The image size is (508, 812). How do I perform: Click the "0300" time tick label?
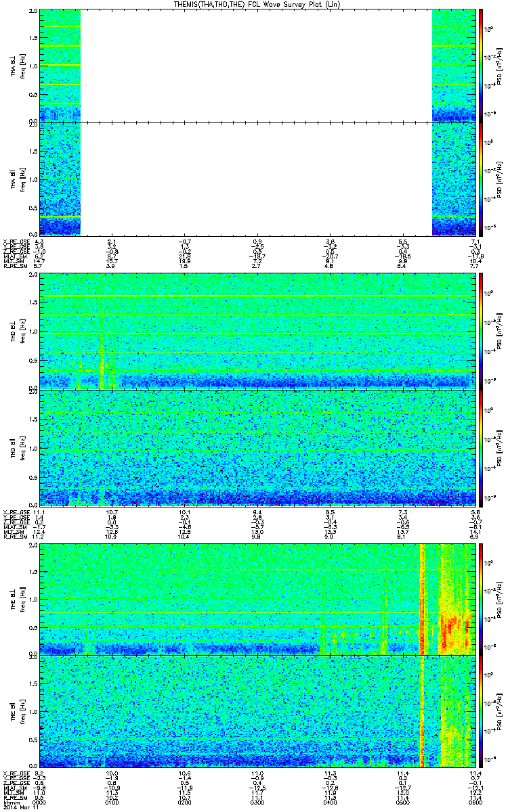pyautogui.click(x=257, y=803)
